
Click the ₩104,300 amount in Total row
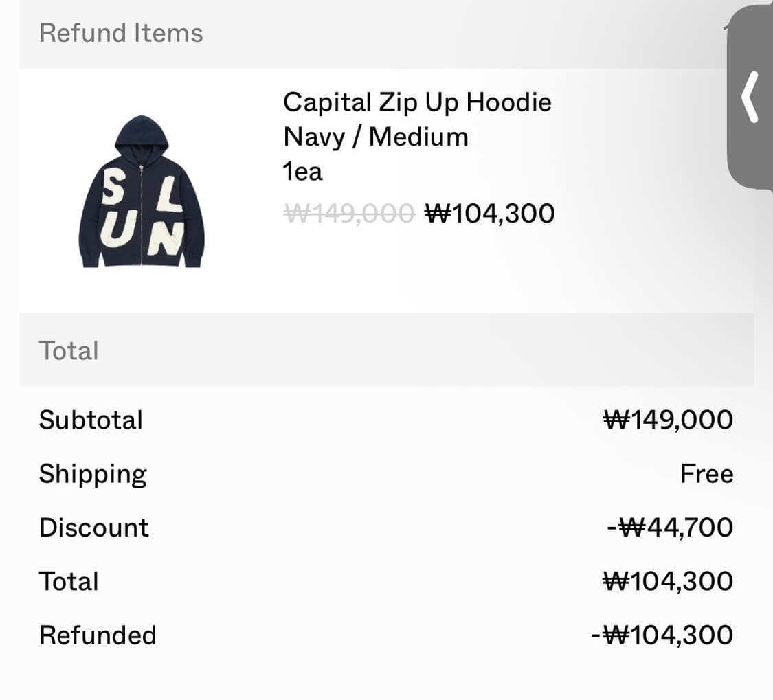(668, 581)
